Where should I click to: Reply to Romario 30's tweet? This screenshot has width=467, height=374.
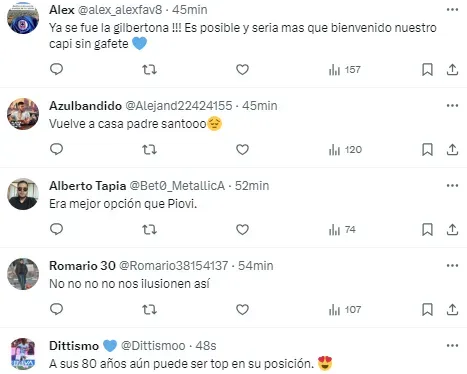[x=56, y=309]
